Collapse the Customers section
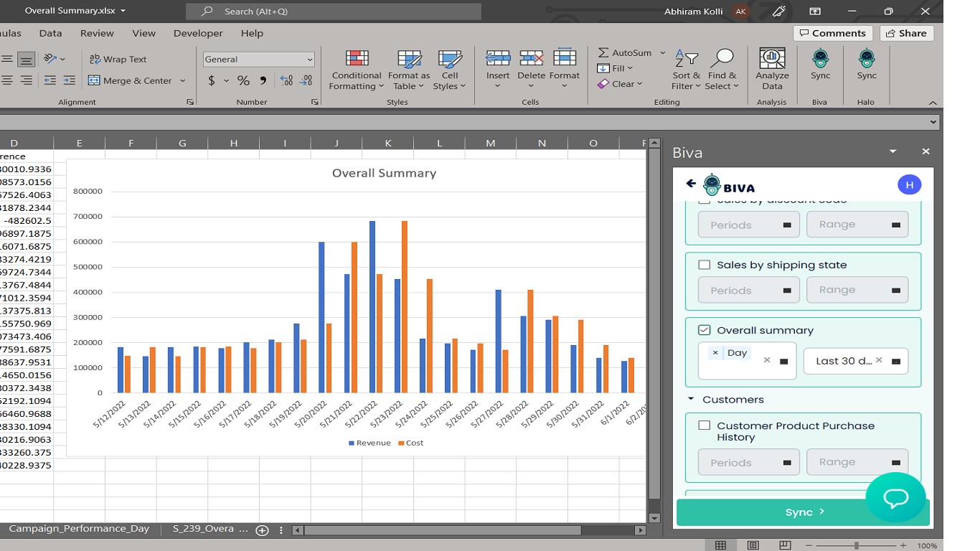The width and height of the screenshot is (980, 551). click(691, 400)
